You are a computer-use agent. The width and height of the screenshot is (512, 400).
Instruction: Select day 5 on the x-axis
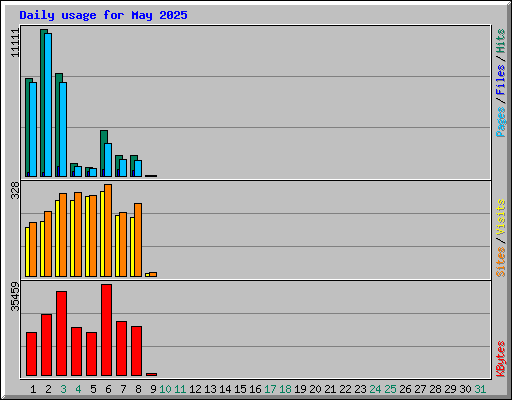pos(93,389)
